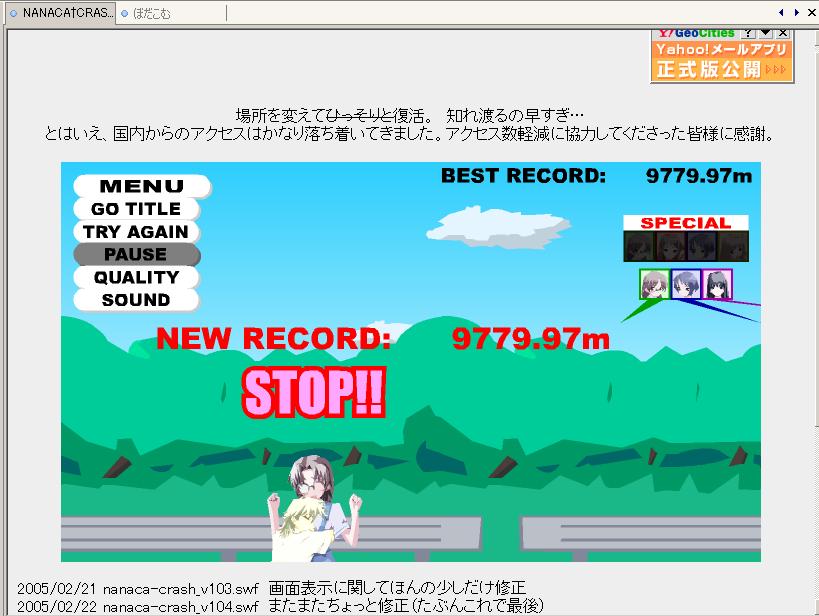Click the red SPECIAL label
The image size is (819, 616).
[x=686, y=223]
